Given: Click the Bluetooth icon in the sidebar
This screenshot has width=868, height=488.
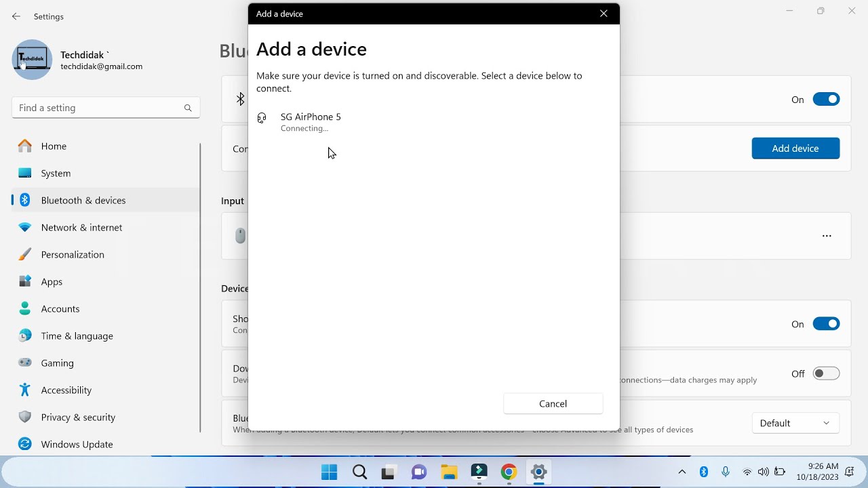Looking at the screenshot, I should coord(25,200).
